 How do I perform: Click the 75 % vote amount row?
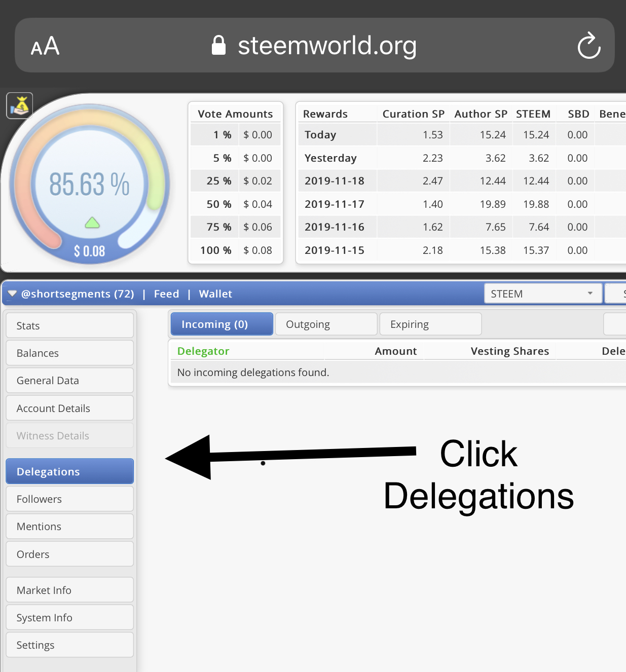[x=236, y=227]
